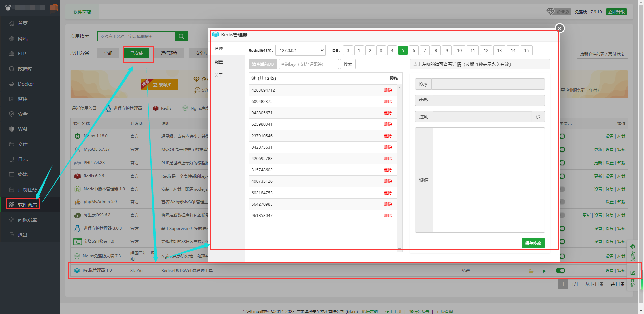The width and height of the screenshot is (644, 314).
Task: Toggle homepage display switch for Node.js版本管理器
Action: click(x=562, y=189)
